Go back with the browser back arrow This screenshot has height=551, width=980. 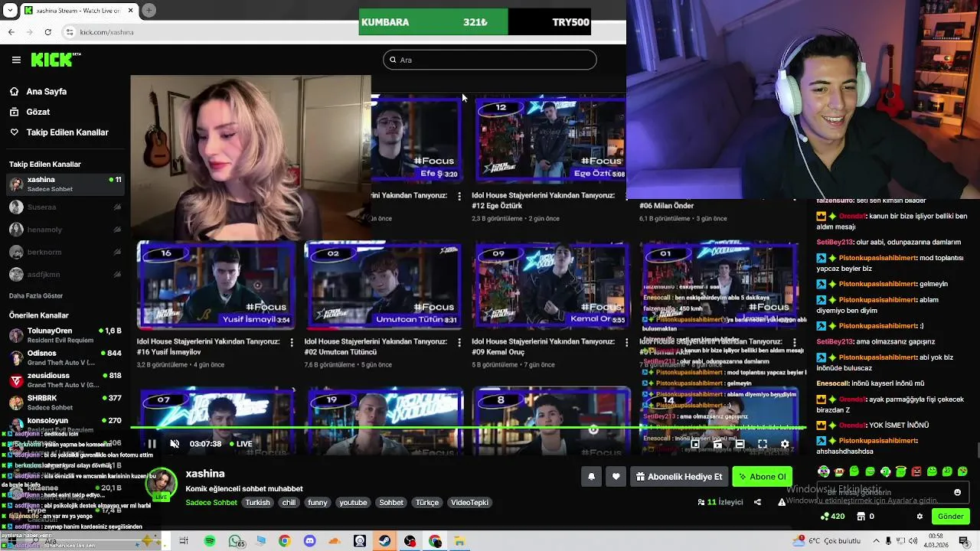(x=11, y=32)
